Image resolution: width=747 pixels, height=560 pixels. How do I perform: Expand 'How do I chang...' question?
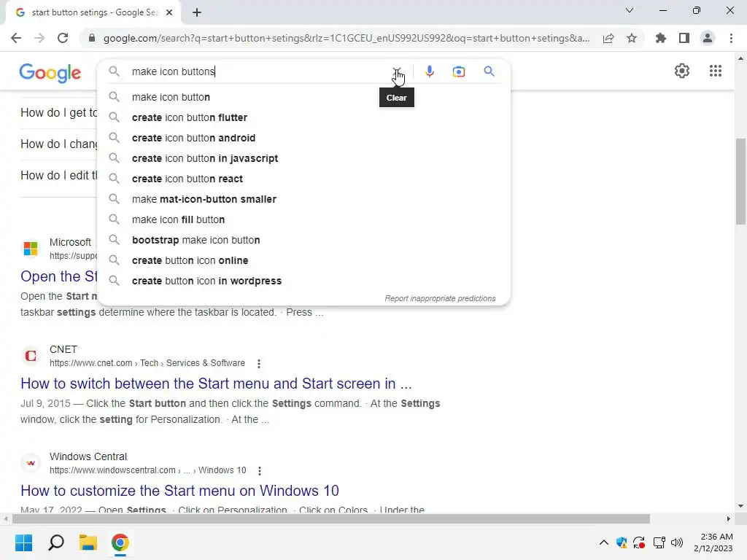(58, 144)
